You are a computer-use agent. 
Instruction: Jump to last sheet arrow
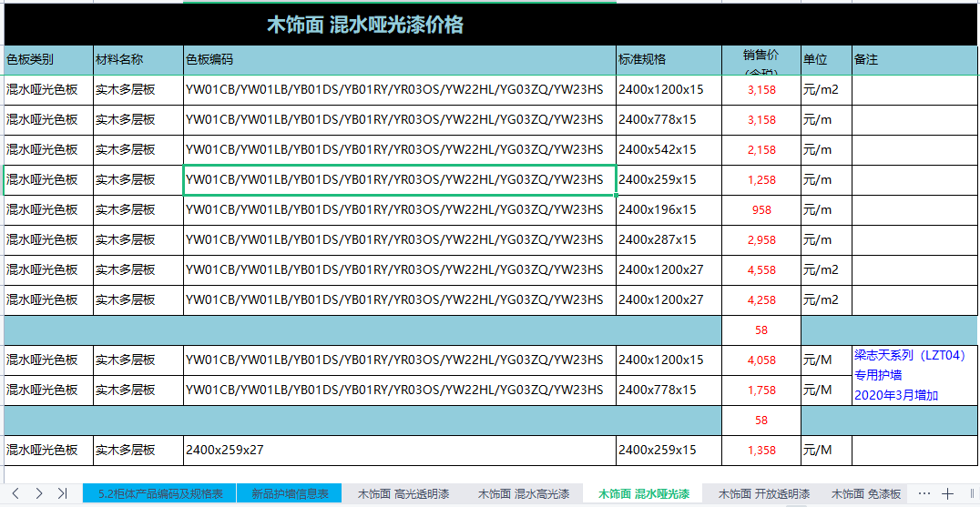pyautogui.click(x=62, y=493)
